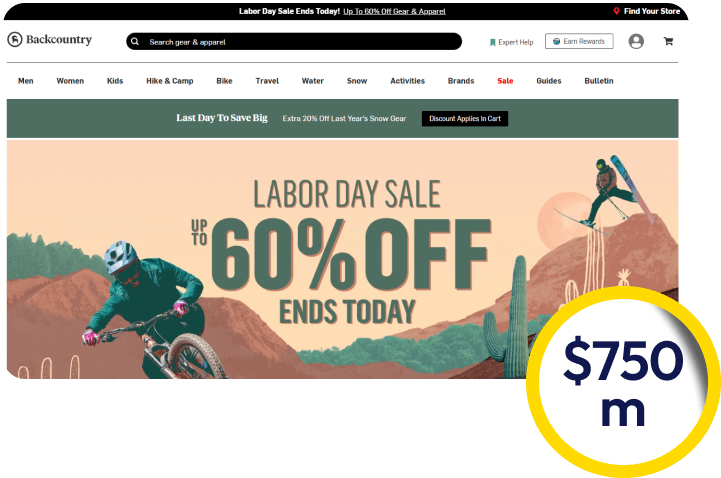This screenshot has width=721, height=478.
Task: Follow the Up To 60% Off Gear & Apparel link
Action: 394,11
